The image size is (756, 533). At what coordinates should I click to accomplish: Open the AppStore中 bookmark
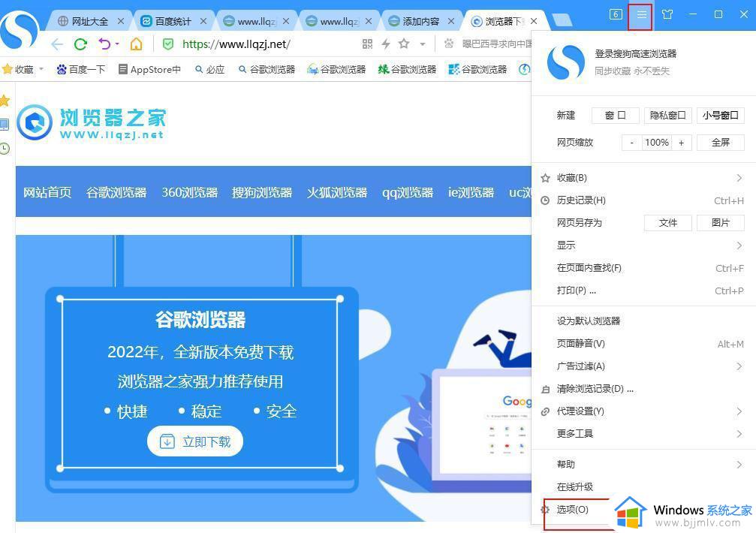tap(149, 69)
